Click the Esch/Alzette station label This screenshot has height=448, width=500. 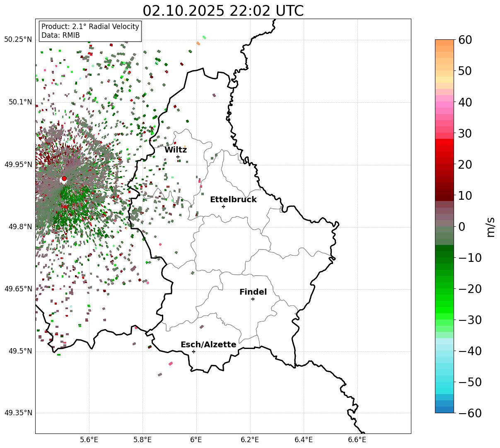click(x=208, y=345)
